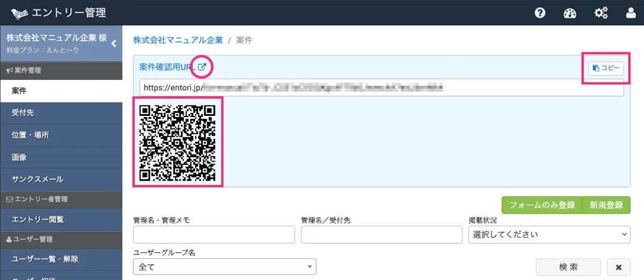This screenshot has height=280, width=644.
Task: Open the dashboard gauge icon
Action: click(x=570, y=13)
